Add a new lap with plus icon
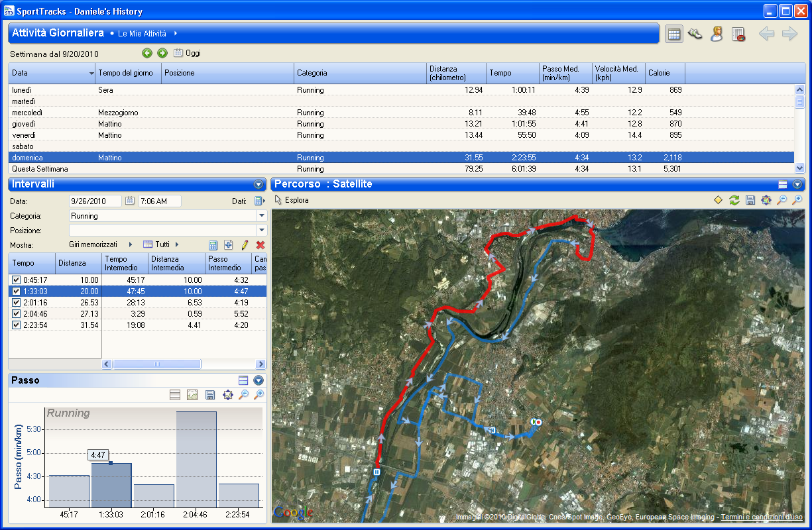The width and height of the screenshot is (812, 530). pyautogui.click(x=228, y=244)
